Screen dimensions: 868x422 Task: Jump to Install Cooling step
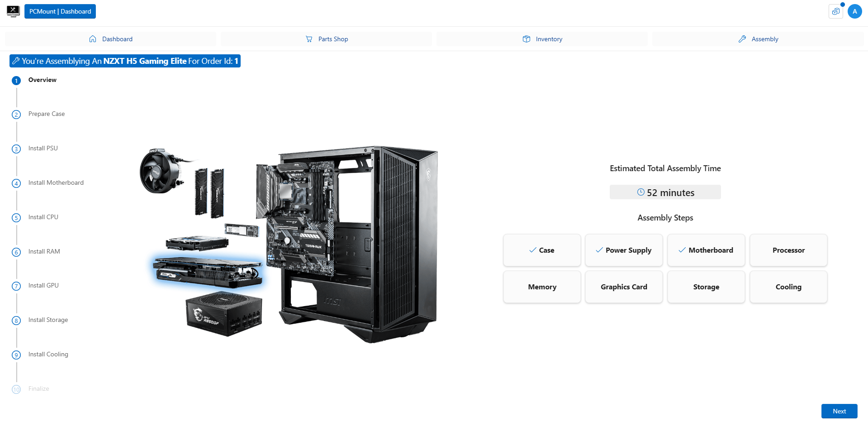(48, 354)
